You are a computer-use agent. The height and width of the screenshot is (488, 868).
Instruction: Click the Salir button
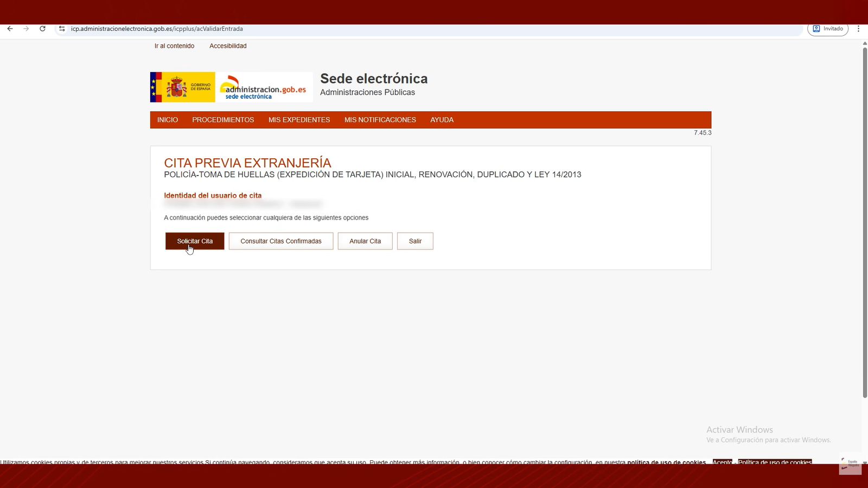pos(415,241)
